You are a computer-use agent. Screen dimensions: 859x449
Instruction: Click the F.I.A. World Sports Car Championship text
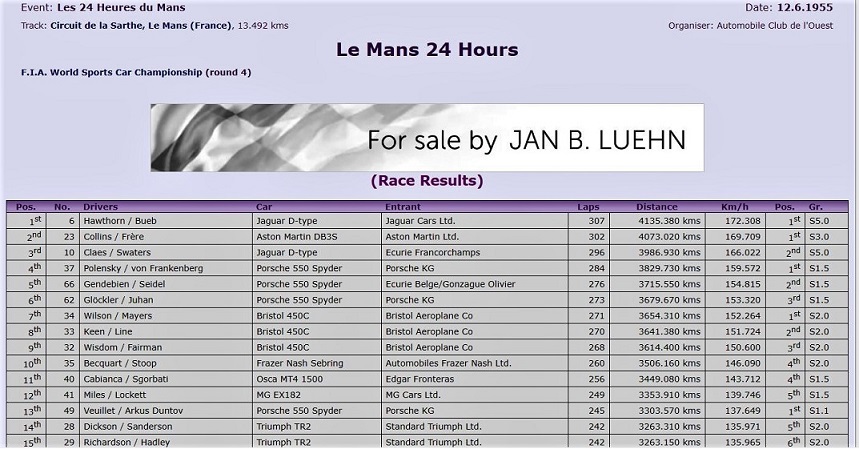click(x=112, y=72)
